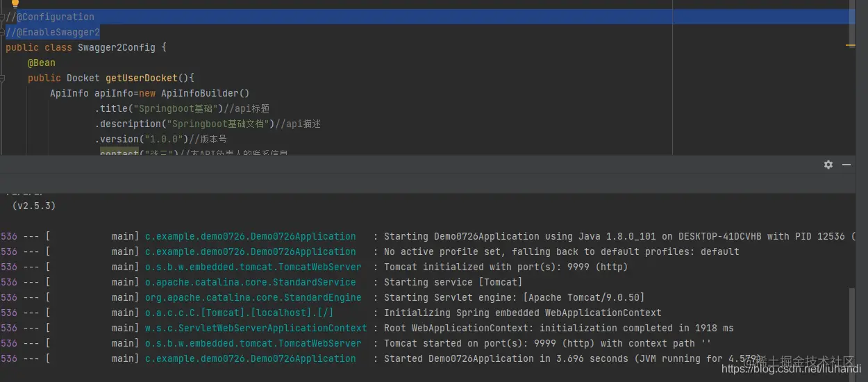Click the //@Configuration commented annotation
Screen dimensions: 868x382
(x=50, y=17)
